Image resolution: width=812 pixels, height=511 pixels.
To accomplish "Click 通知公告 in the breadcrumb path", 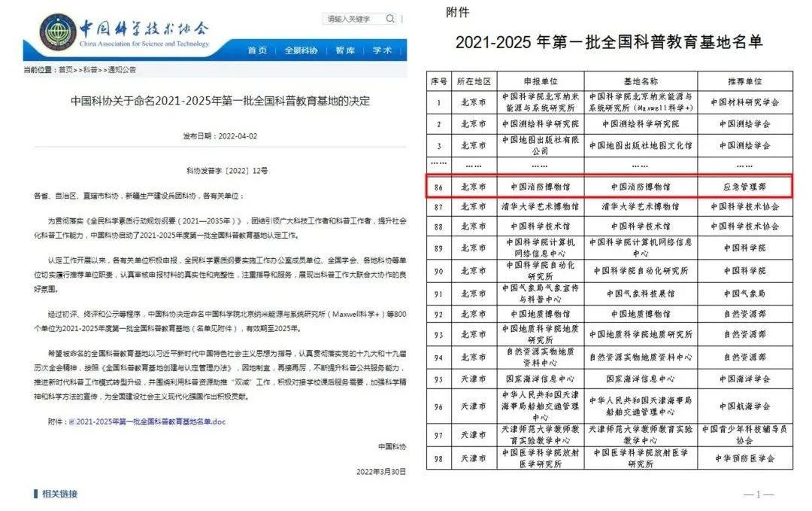I will [122, 70].
